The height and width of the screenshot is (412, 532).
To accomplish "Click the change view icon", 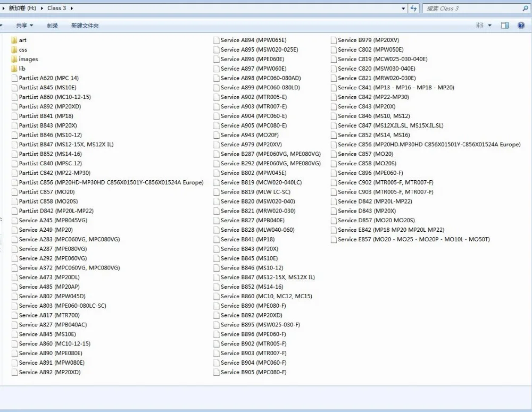I will pos(480,26).
